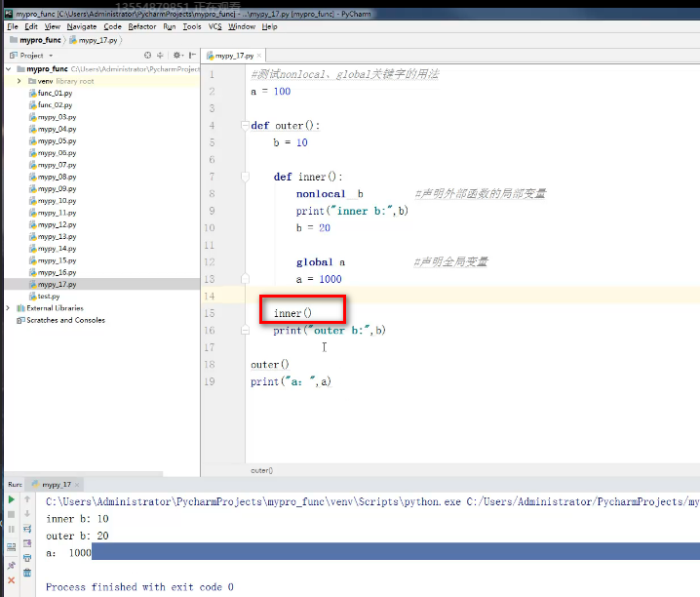Open the View menu
This screenshot has width=700, height=597.
[x=53, y=26]
